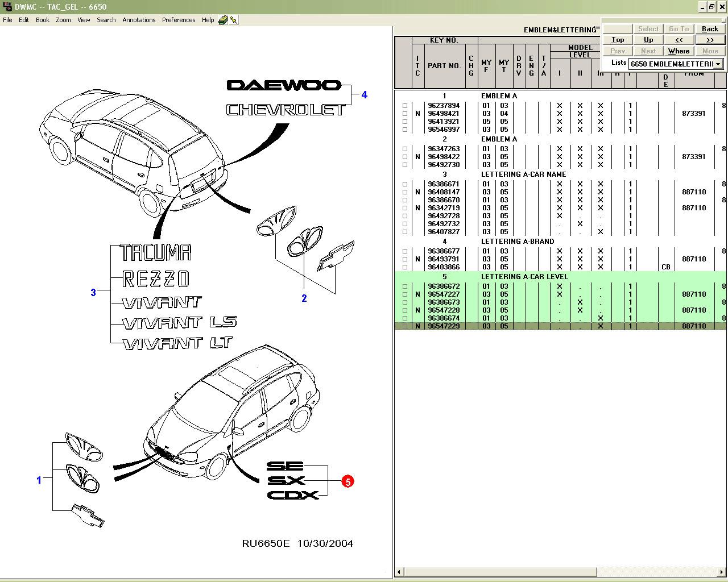
Task: Open the Help menu
Action: tap(208, 20)
